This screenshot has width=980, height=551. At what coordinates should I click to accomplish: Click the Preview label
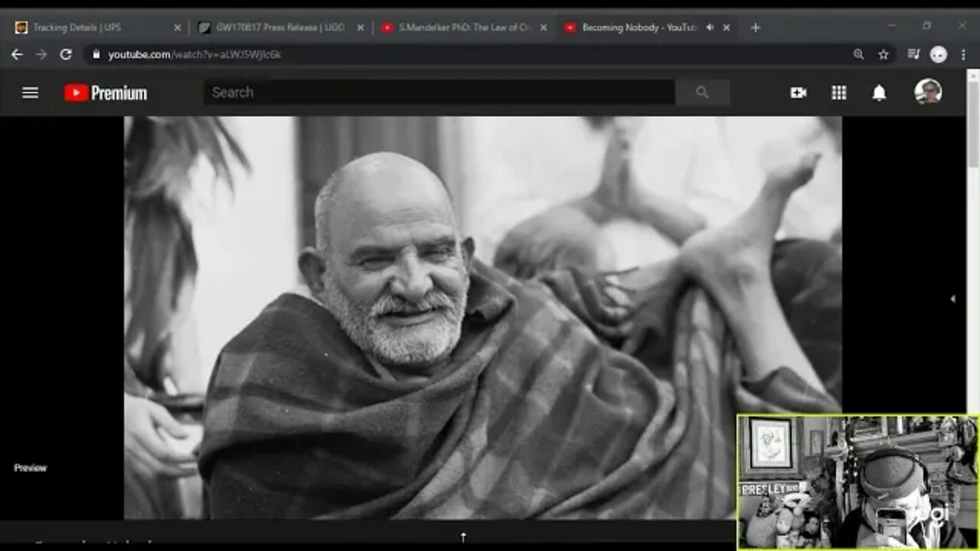31,468
